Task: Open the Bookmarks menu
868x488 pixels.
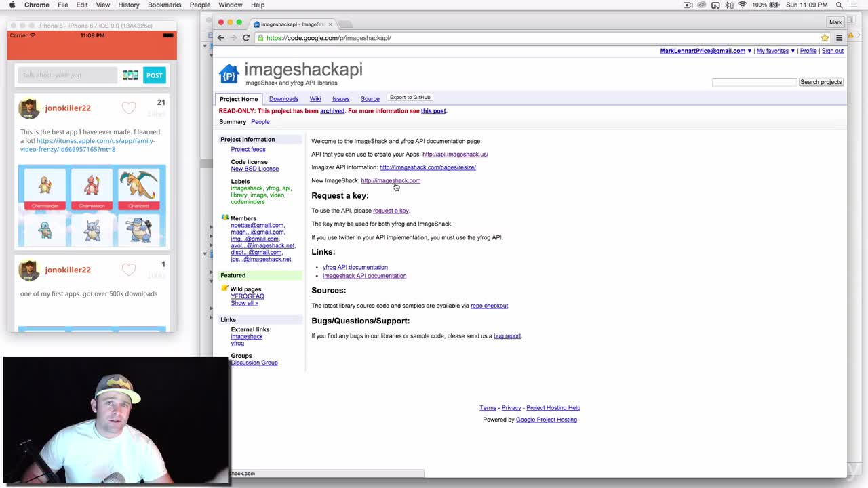Action: pos(164,5)
